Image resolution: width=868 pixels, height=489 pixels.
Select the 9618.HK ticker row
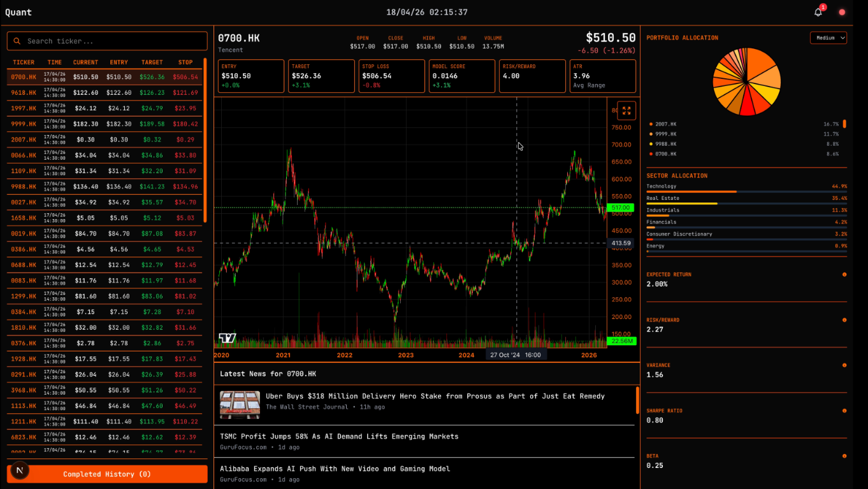click(105, 93)
